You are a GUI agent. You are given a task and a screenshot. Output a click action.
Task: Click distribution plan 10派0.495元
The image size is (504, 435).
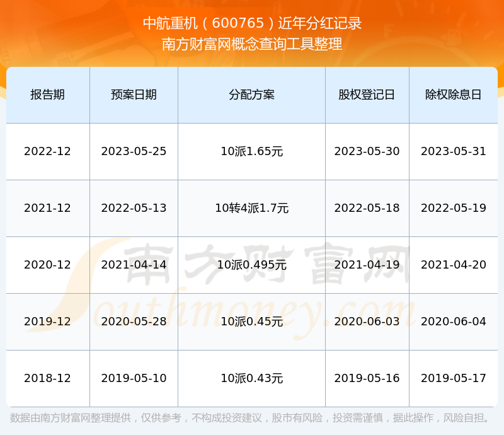(251, 265)
